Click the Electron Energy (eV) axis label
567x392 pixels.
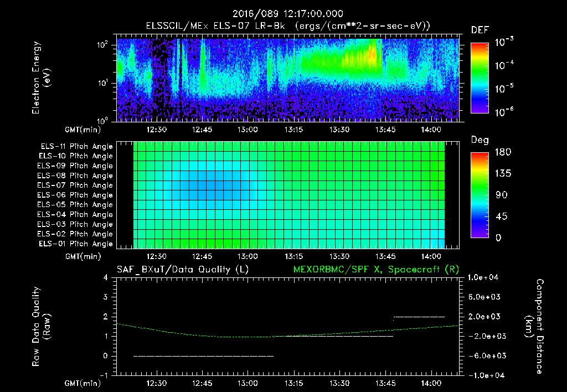tap(41, 78)
